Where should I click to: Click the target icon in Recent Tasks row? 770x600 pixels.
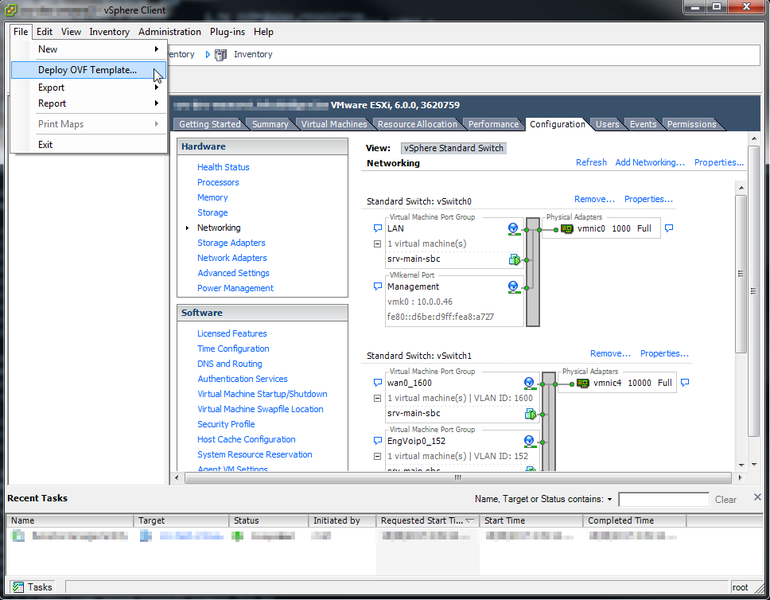pos(146,536)
